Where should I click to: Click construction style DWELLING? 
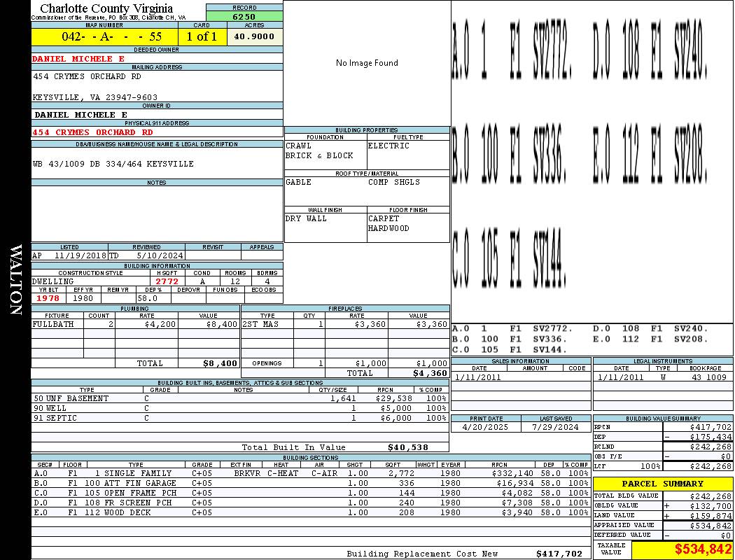53,281
